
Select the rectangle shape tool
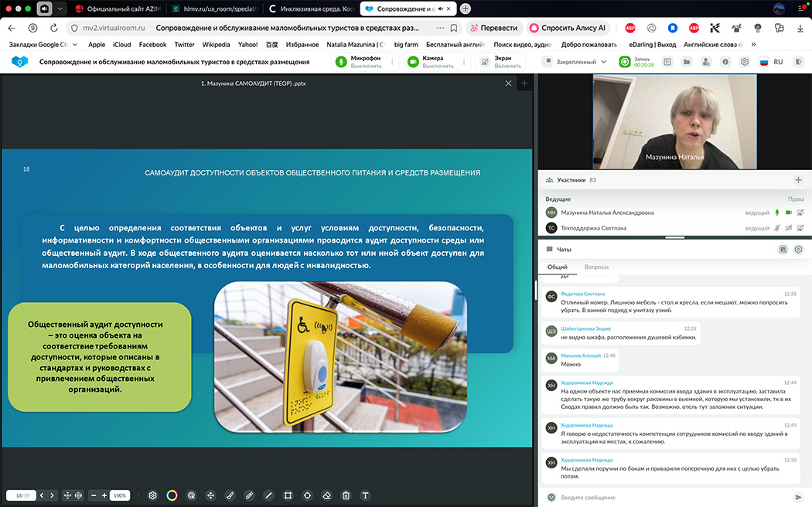288,495
